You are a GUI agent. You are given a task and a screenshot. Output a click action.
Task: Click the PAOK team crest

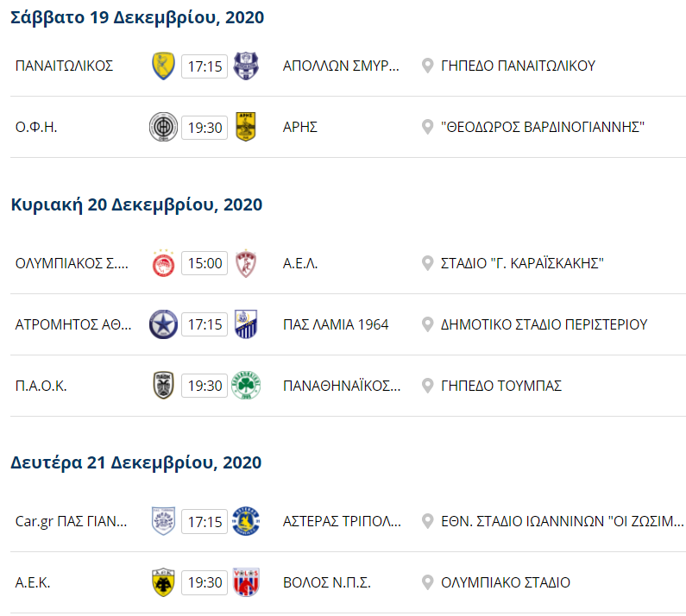[163, 386]
